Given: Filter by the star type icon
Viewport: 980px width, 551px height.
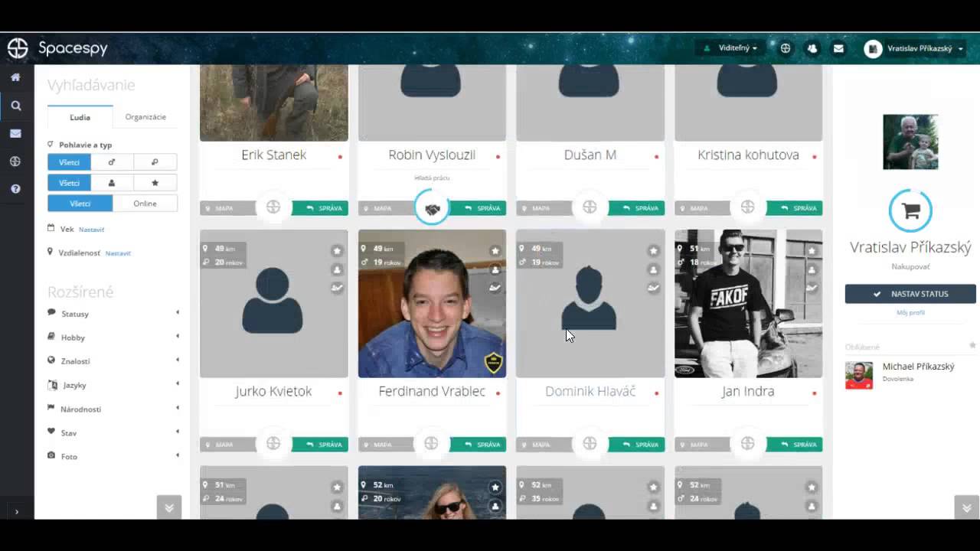Looking at the screenshot, I should click(155, 183).
